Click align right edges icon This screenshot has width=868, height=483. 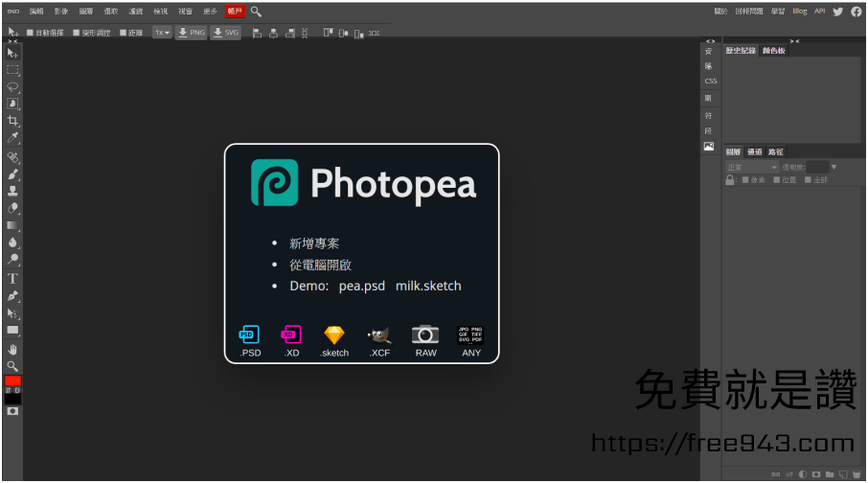[x=290, y=34]
